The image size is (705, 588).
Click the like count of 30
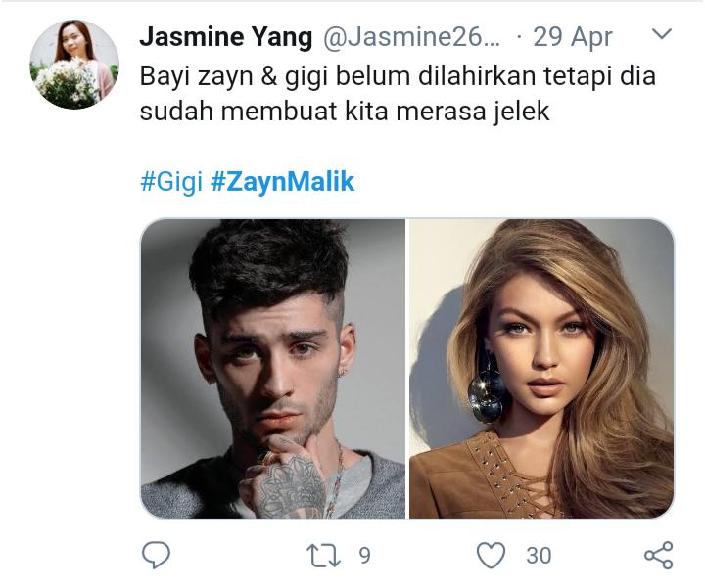(539, 556)
